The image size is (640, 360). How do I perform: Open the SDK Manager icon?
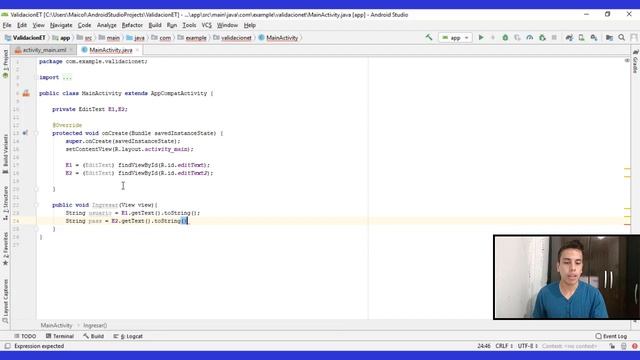(594, 38)
